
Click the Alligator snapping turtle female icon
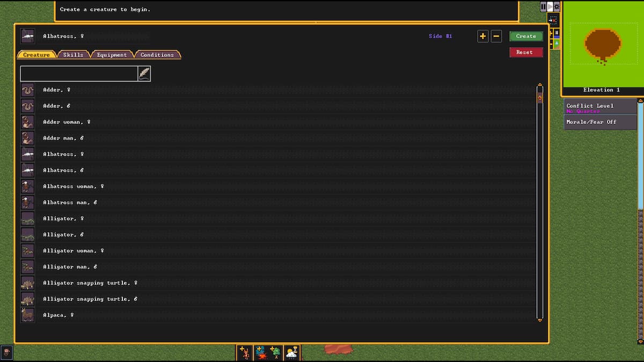[x=27, y=283]
